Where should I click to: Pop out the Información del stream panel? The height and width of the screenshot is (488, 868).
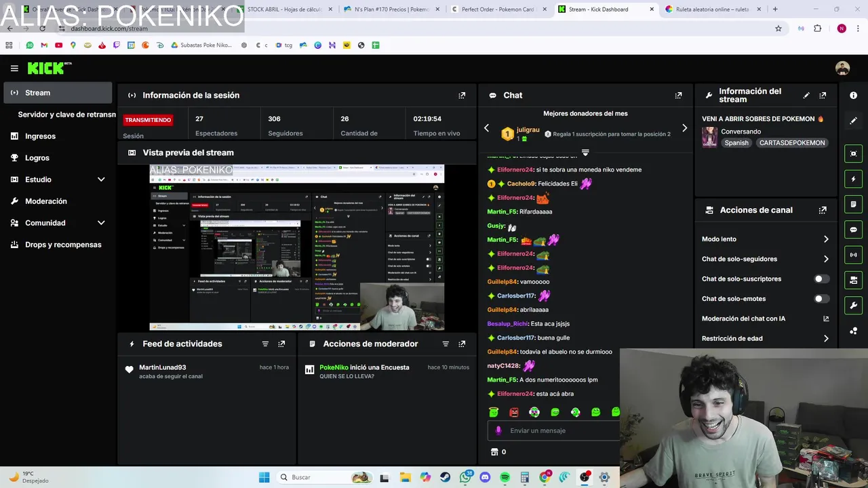pos(823,96)
